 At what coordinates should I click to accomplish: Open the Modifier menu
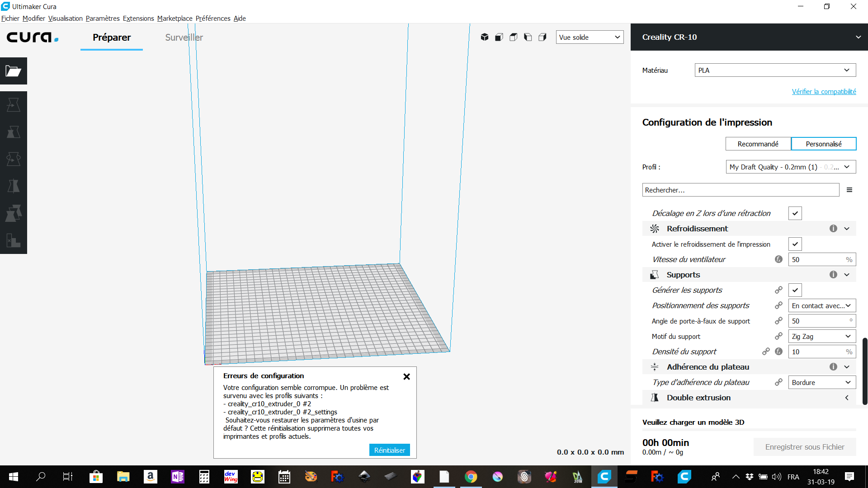pos(34,19)
